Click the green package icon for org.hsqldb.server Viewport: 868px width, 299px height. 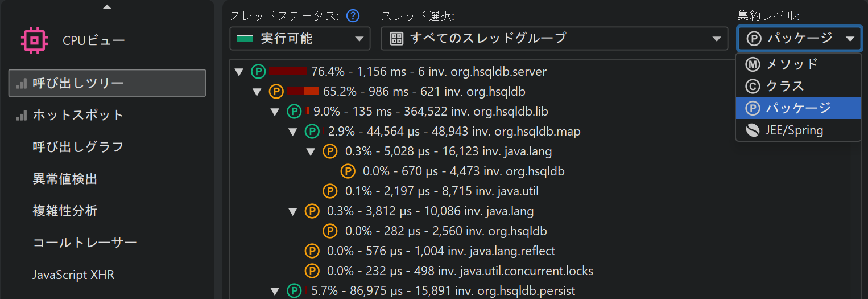(x=258, y=72)
